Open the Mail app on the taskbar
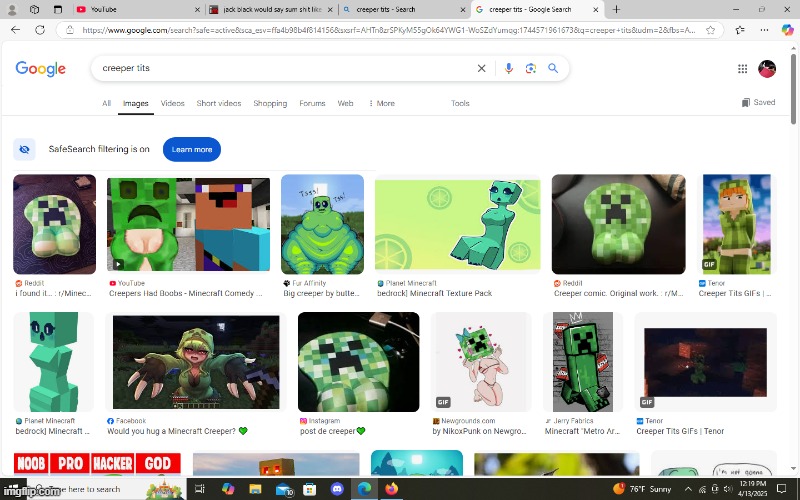This screenshot has height=500, width=800. pos(284,489)
